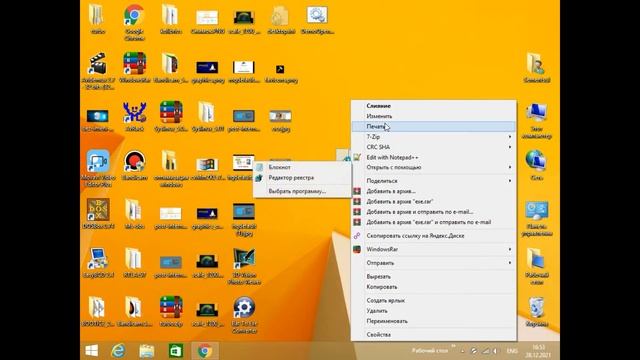
Task: Open Свойства from the context menu
Action: coord(433,335)
